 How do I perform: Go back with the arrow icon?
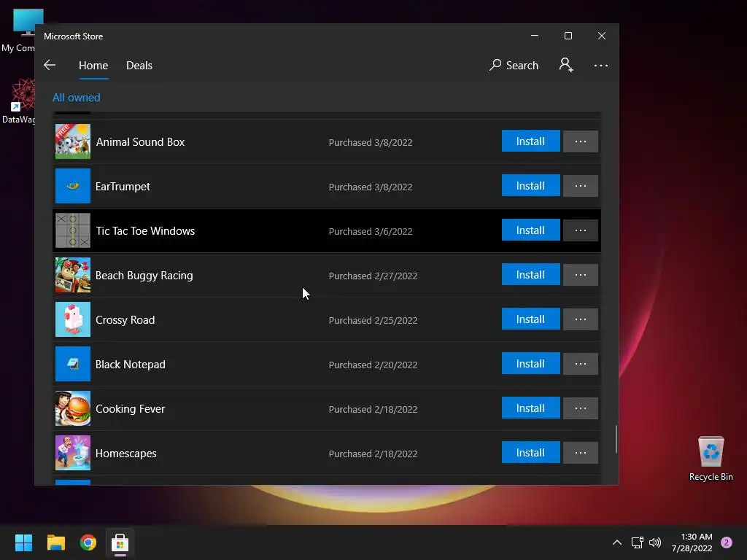pyautogui.click(x=50, y=65)
